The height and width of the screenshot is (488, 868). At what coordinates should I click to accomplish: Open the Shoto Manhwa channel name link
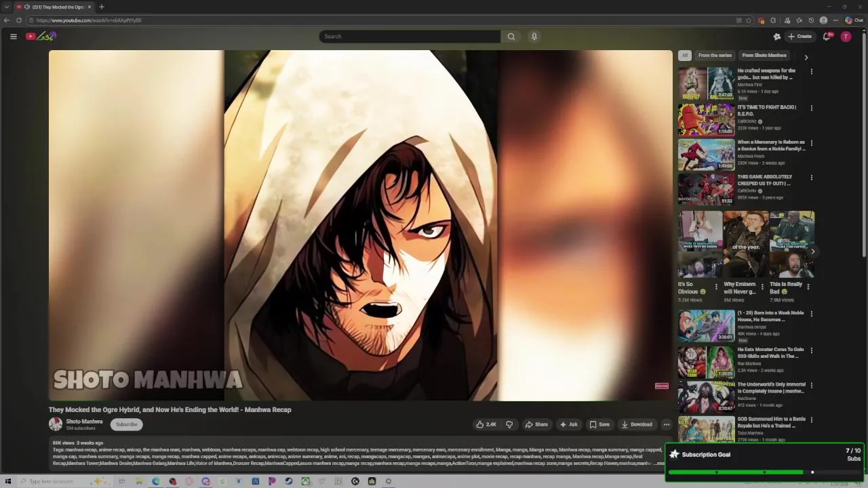tap(84, 422)
